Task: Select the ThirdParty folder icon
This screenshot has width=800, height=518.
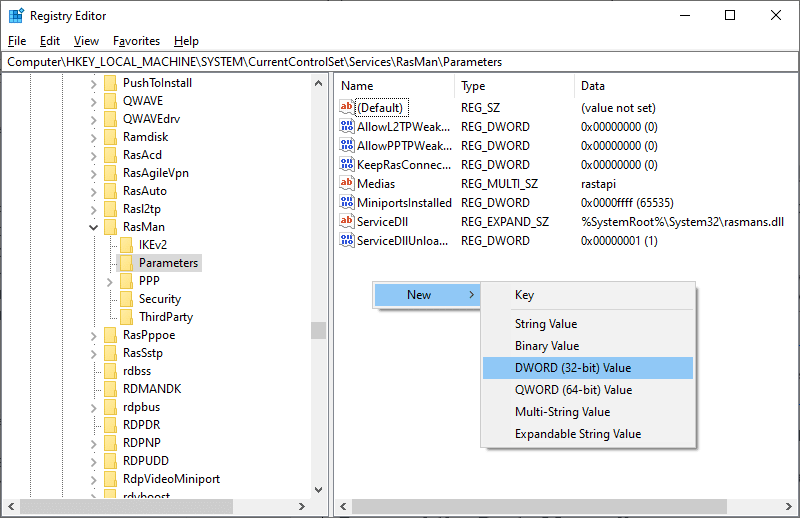Action: click(x=126, y=317)
